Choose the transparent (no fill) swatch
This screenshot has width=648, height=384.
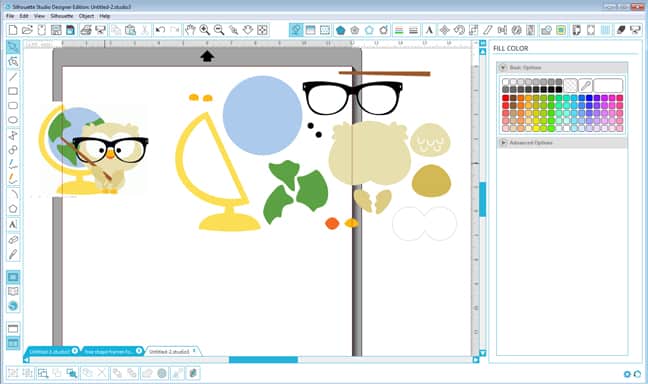(570, 86)
